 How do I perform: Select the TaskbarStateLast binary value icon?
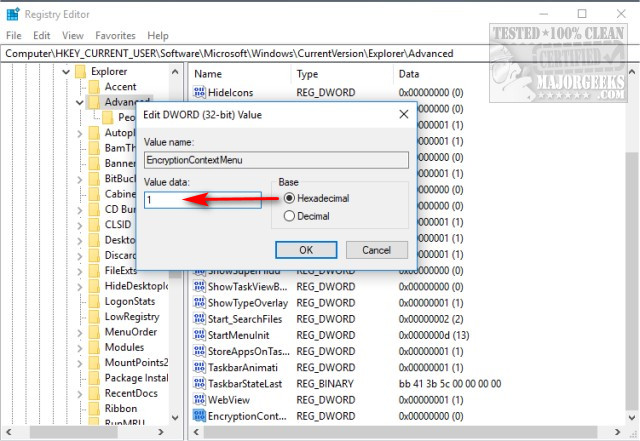pos(199,383)
